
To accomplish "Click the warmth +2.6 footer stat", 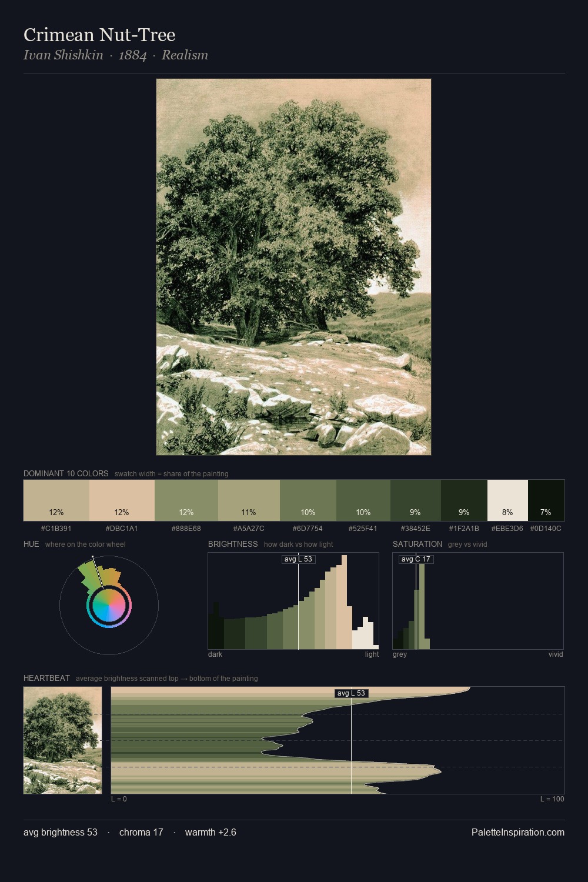I will point(211,832).
